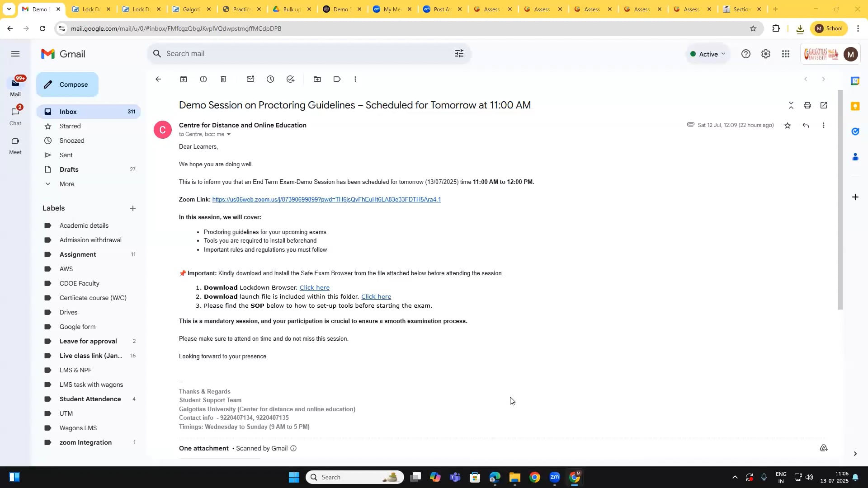Open the Active status dropdown
Viewport: 868px width, 488px height.
click(708, 53)
